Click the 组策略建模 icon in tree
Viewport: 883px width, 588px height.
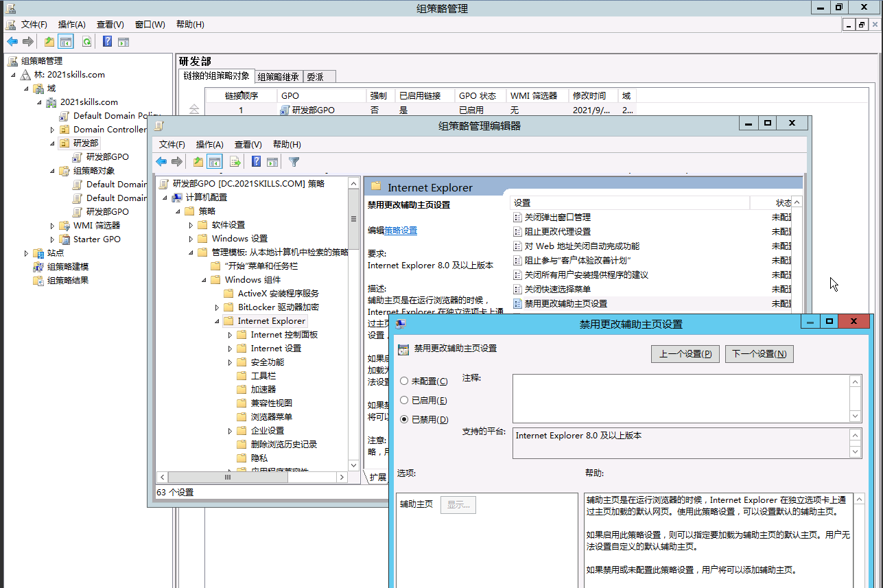(x=38, y=266)
